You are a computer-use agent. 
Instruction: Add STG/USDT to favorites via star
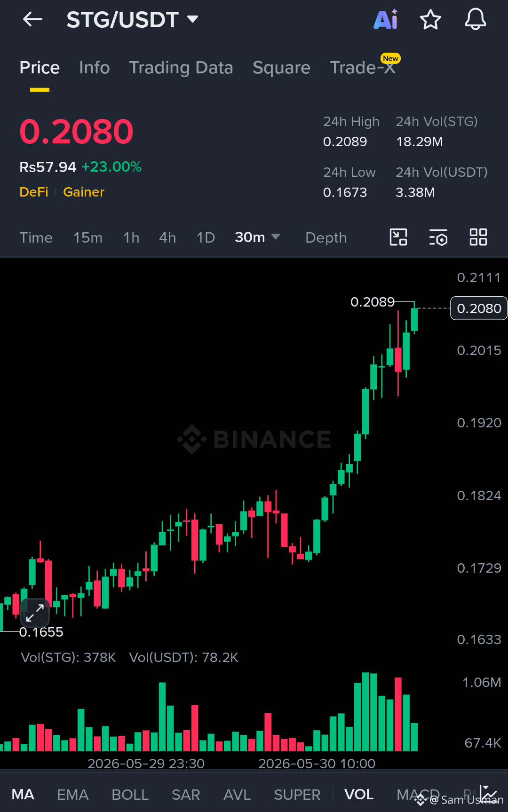(x=430, y=19)
